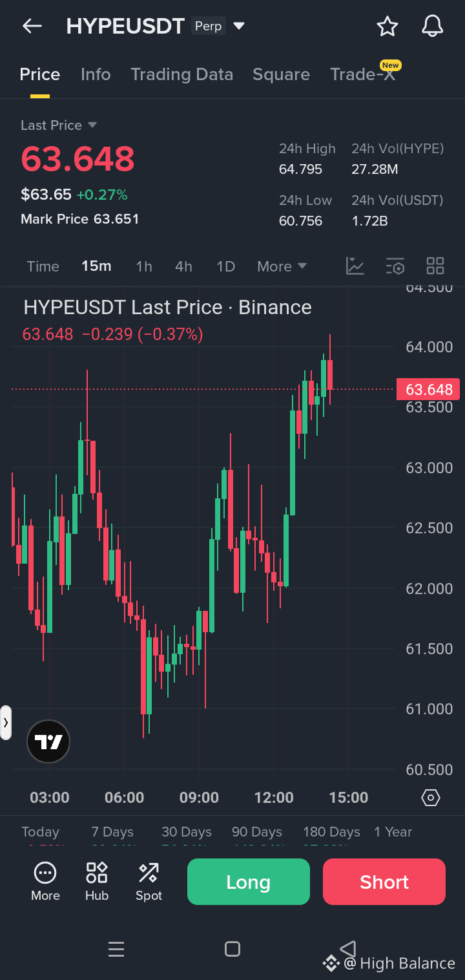Switch to the 1h timeframe
465x980 pixels.
coord(144,266)
